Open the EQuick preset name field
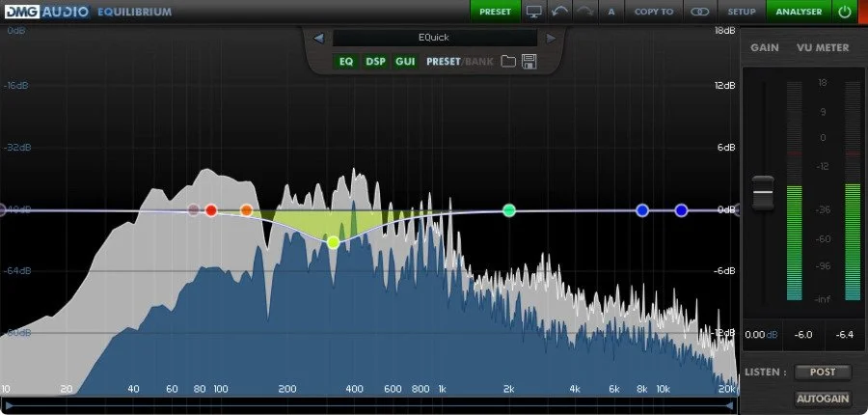 pyautogui.click(x=435, y=38)
